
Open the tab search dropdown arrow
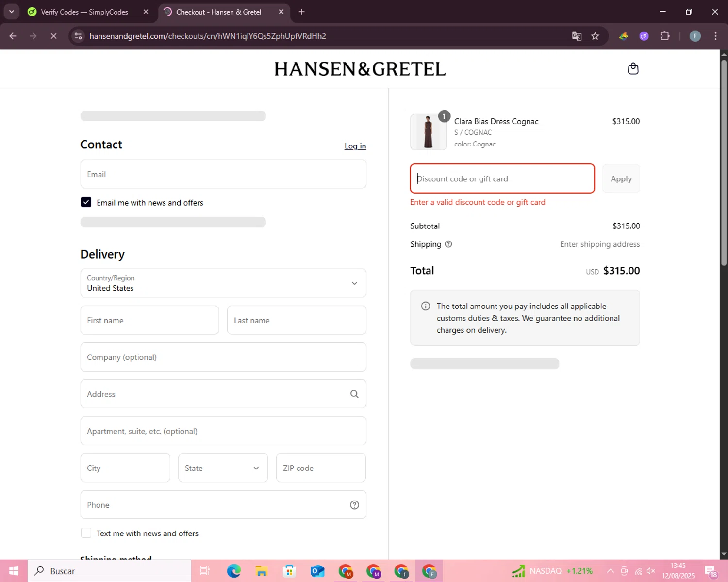coord(11,12)
